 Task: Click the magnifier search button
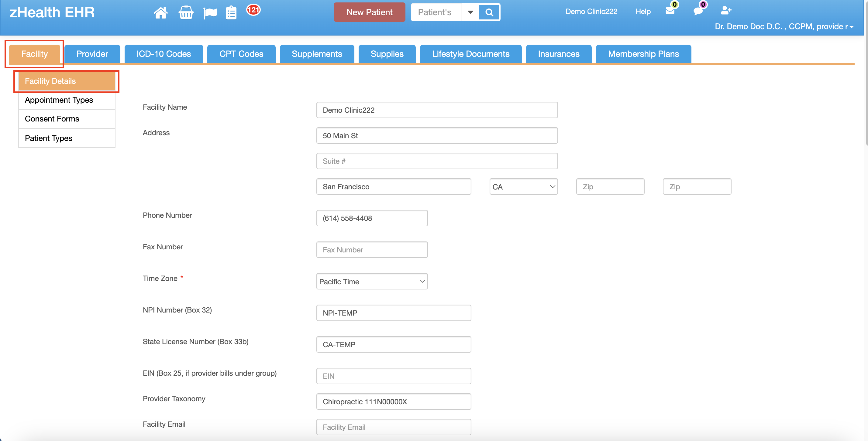(x=489, y=12)
